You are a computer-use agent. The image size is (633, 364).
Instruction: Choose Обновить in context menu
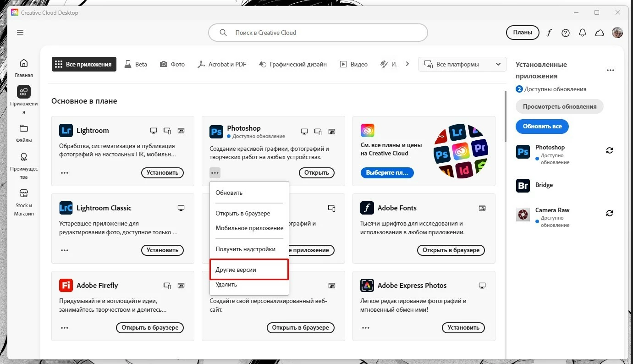[249, 193]
